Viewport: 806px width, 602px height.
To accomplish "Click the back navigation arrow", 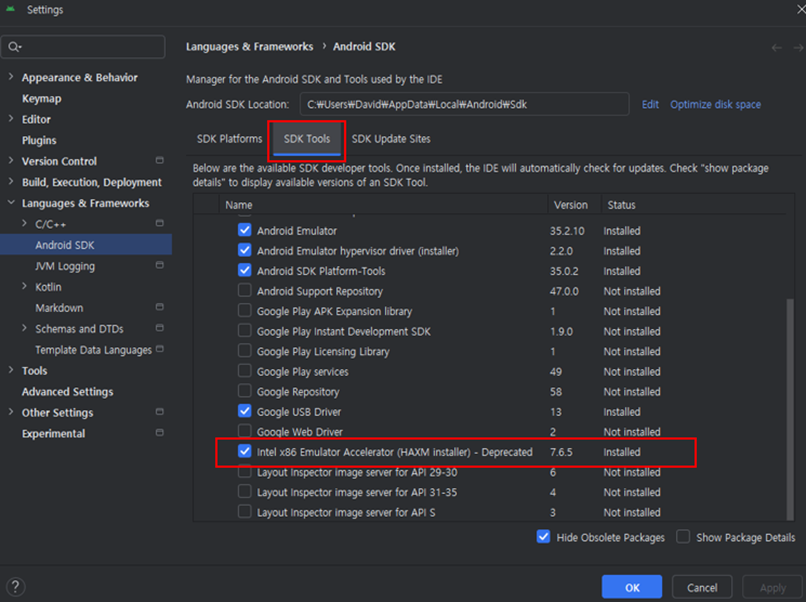I will [775, 46].
